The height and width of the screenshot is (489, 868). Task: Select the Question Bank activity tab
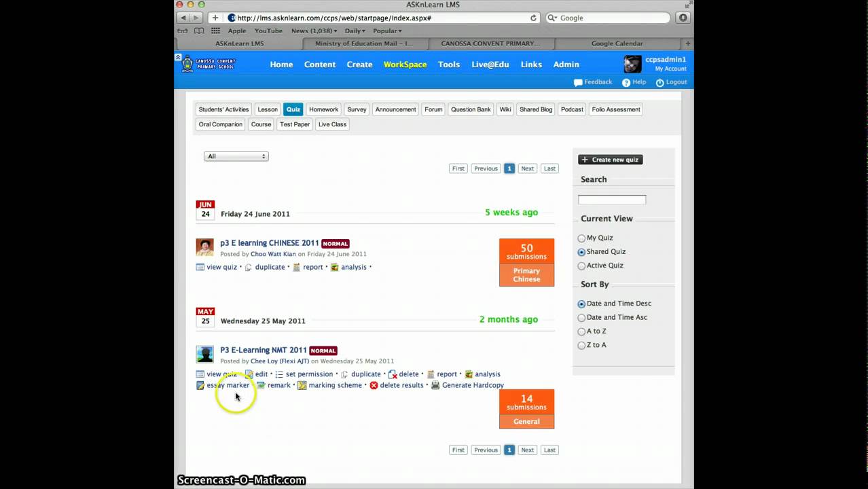(x=471, y=109)
